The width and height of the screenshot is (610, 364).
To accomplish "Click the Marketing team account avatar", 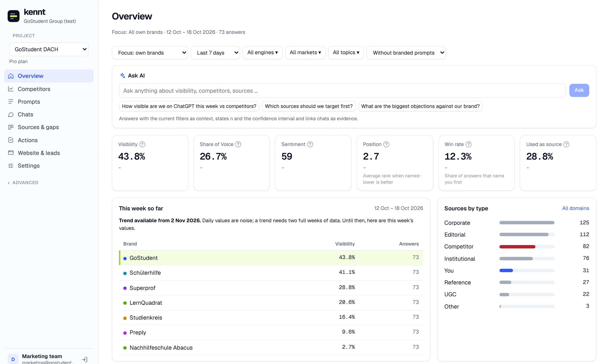I will click(x=13, y=359).
